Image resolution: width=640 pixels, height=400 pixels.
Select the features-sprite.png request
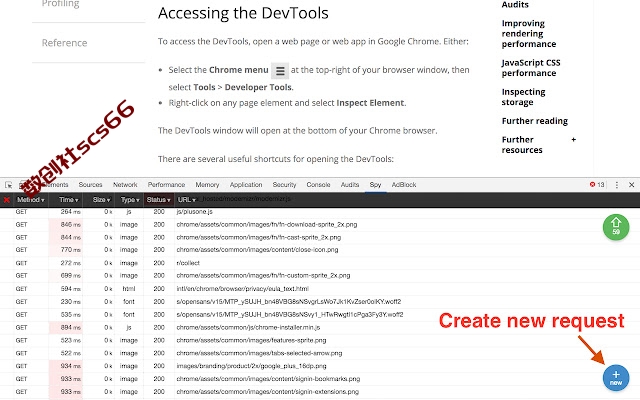point(320,340)
